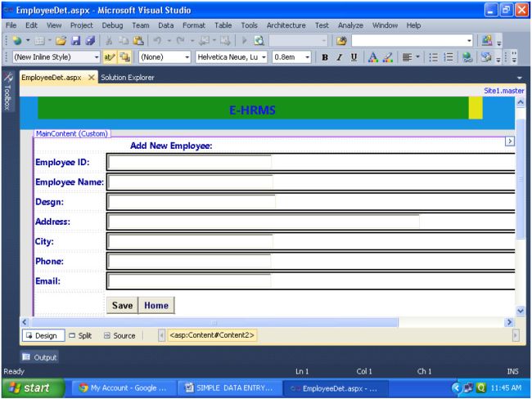The height and width of the screenshot is (399, 532).
Task: Open the Architecture menu
Action: (x=286, y=25)
